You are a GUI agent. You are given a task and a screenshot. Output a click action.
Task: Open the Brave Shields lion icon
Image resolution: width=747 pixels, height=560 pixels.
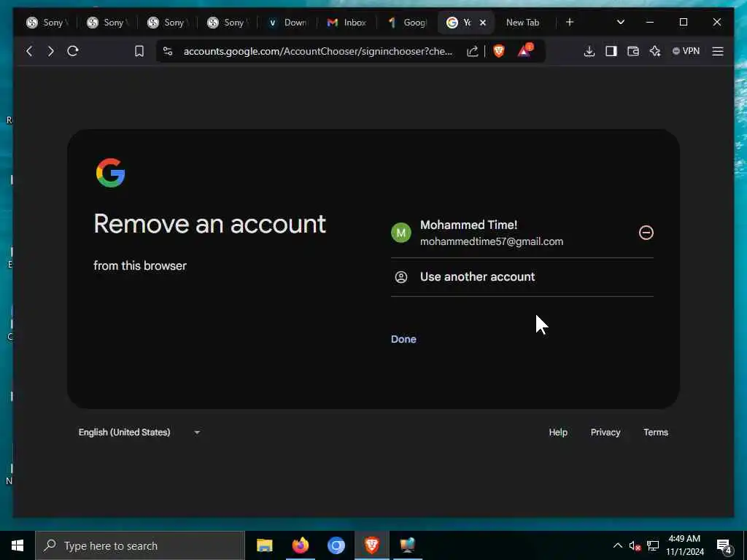(499, 51)
